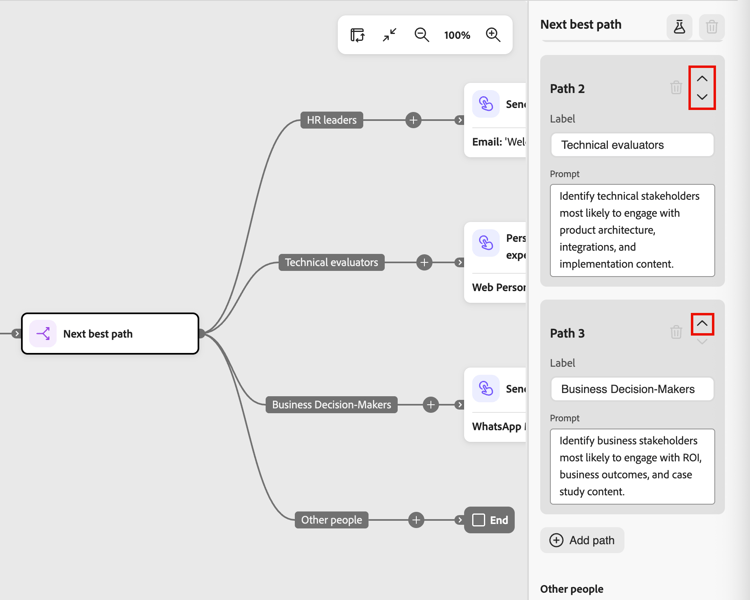Click the fit-to-screen collapse arrows icon
750x600 pixels.
(x=389, y=35)
